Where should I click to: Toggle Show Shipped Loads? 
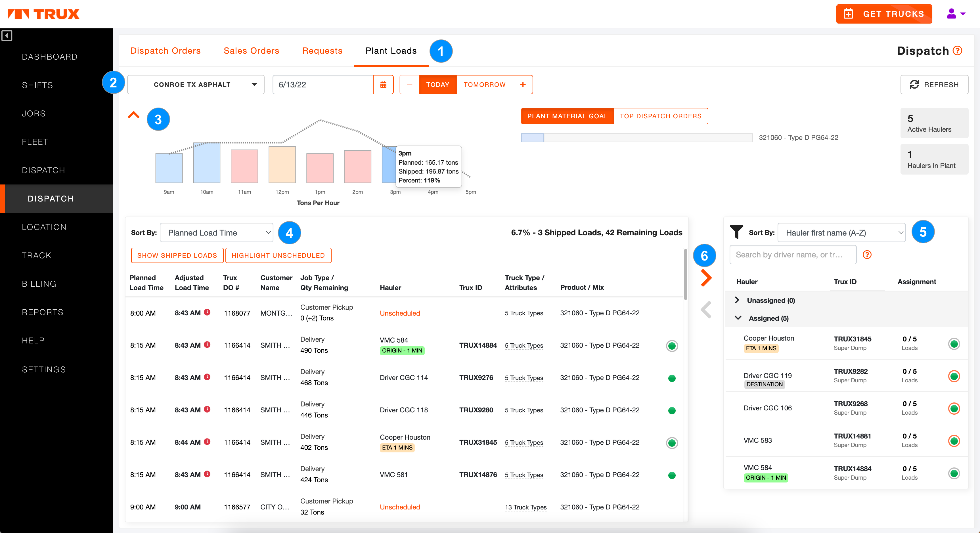click(177, 255)
